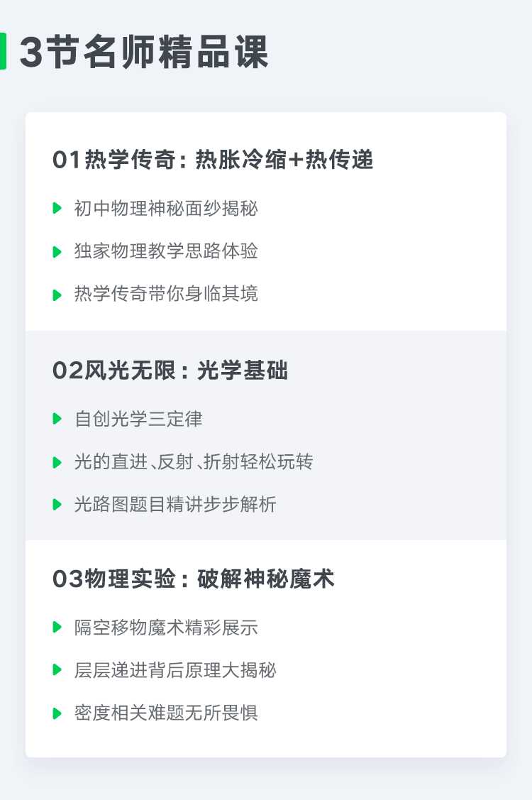This screenshot has width=532, height=800.
Task: Select the text 独家物理教学思路体验
Action: 166,251
